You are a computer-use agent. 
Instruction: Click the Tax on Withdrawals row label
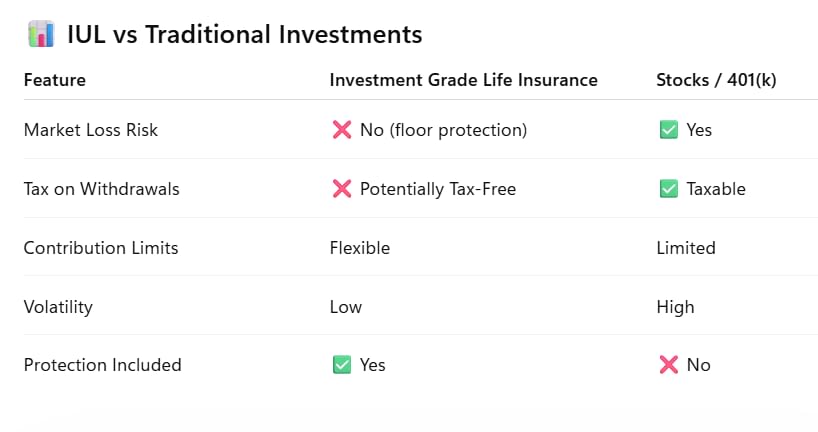click(x=102, y=189)
